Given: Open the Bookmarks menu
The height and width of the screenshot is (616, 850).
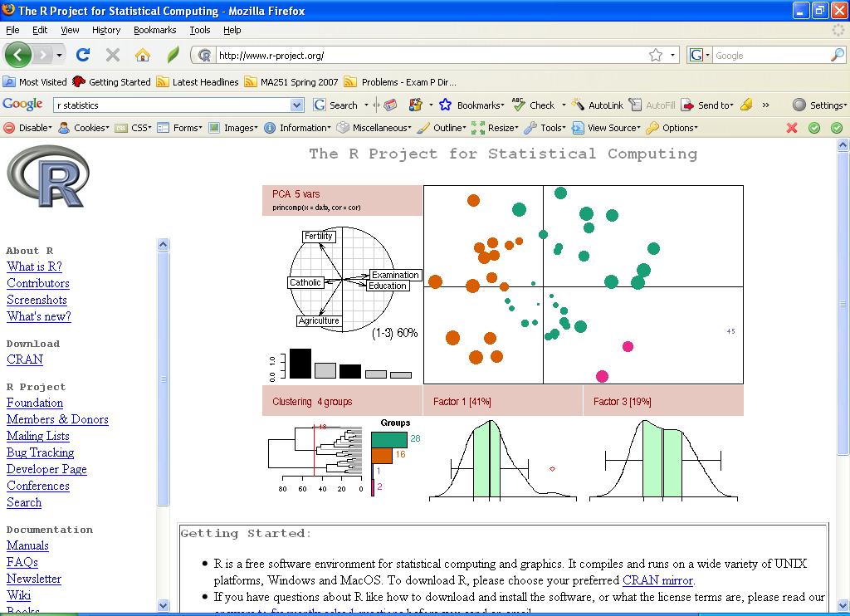Looking at the screenshot, I should tap(154, 30).
